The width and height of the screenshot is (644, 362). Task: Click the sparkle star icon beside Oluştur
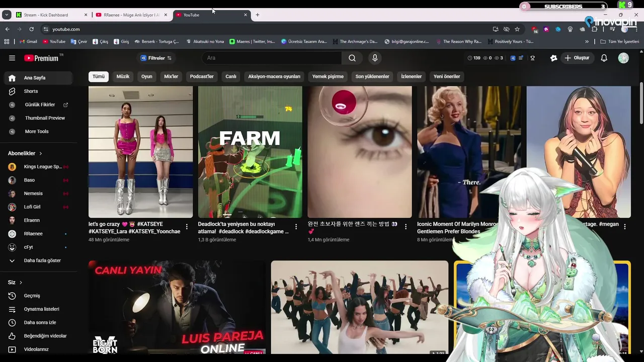(553, 58)
